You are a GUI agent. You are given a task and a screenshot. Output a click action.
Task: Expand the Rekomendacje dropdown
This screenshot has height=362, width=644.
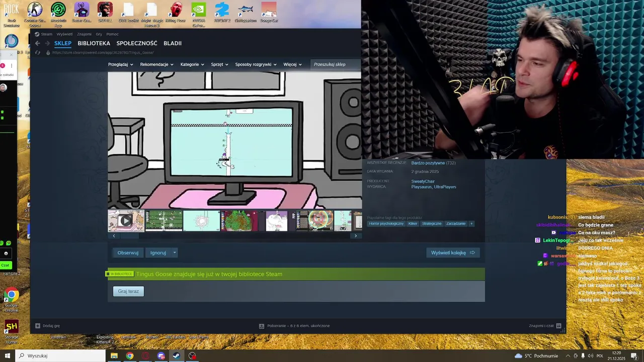(156, 64)
